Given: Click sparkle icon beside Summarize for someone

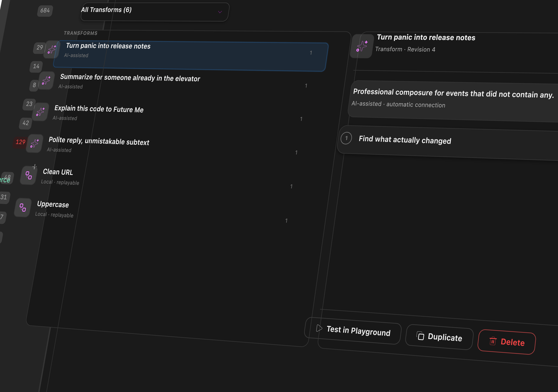Looking at the screenshot, I should coord(46,80).
